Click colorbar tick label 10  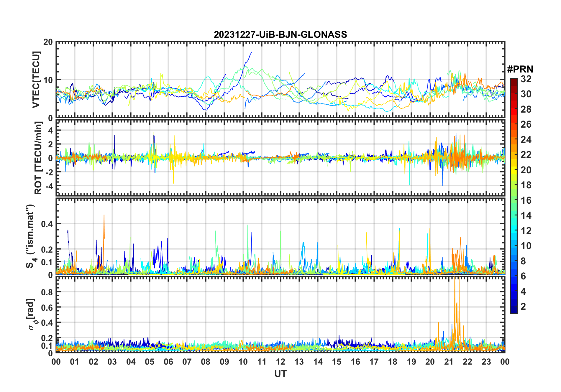(526, 246)
